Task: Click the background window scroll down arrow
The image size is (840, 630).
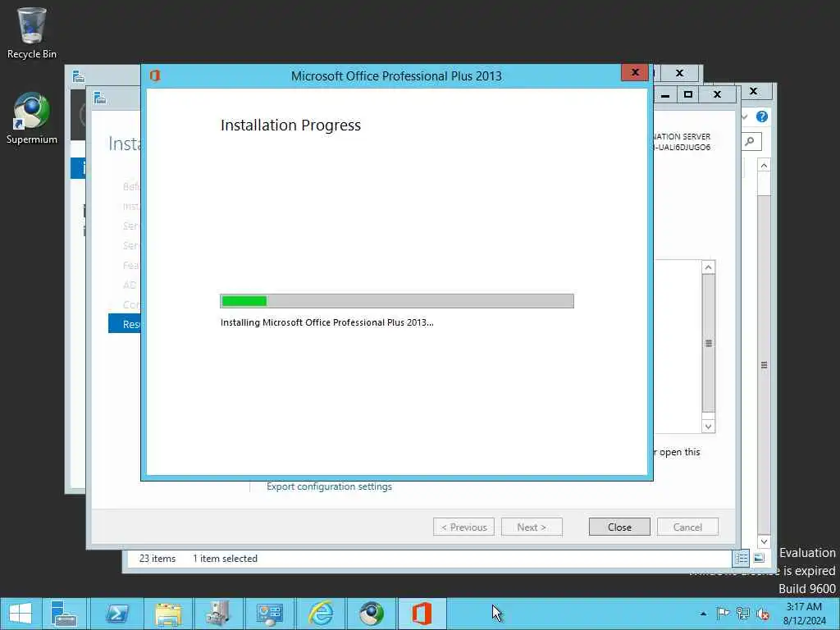Action: pos(764,541)
